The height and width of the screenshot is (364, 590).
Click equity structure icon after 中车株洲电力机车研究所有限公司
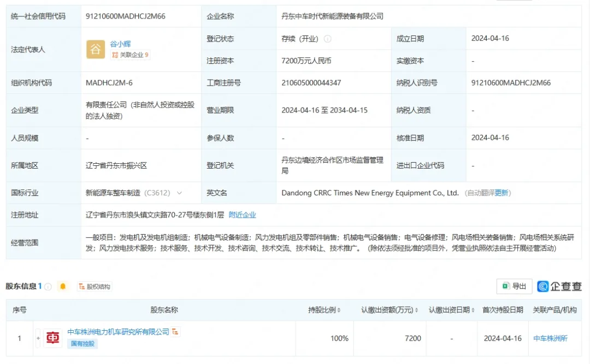pyautogui.click(x=175, y=332)
